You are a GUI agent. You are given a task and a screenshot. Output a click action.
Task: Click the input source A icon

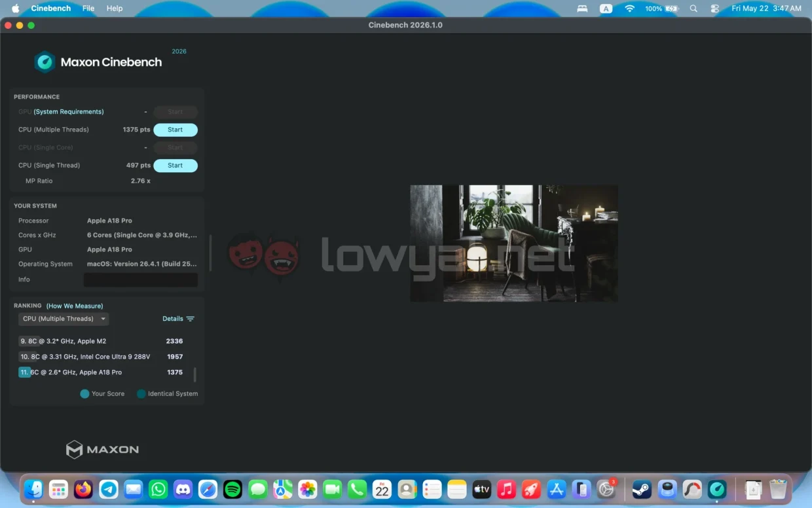tap(606, 9)
